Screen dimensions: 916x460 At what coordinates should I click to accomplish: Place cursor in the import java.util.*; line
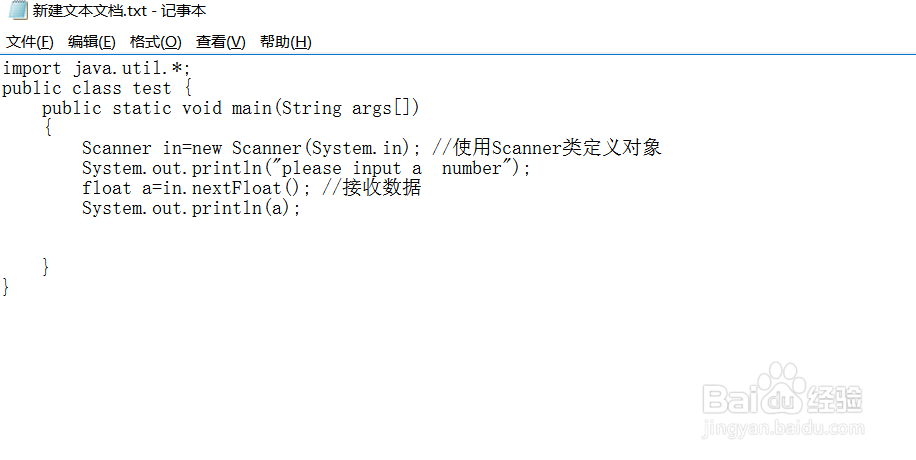click(x=96, y=68)
